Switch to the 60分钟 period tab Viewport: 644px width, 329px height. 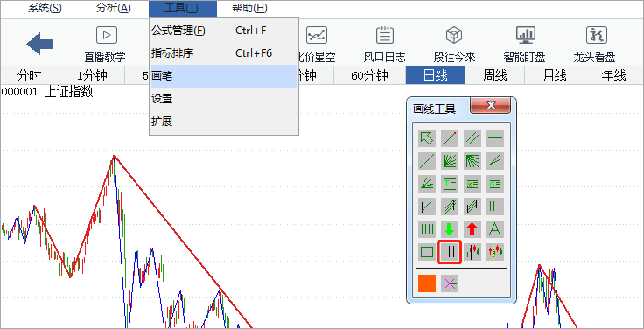[x=369, y=75]
